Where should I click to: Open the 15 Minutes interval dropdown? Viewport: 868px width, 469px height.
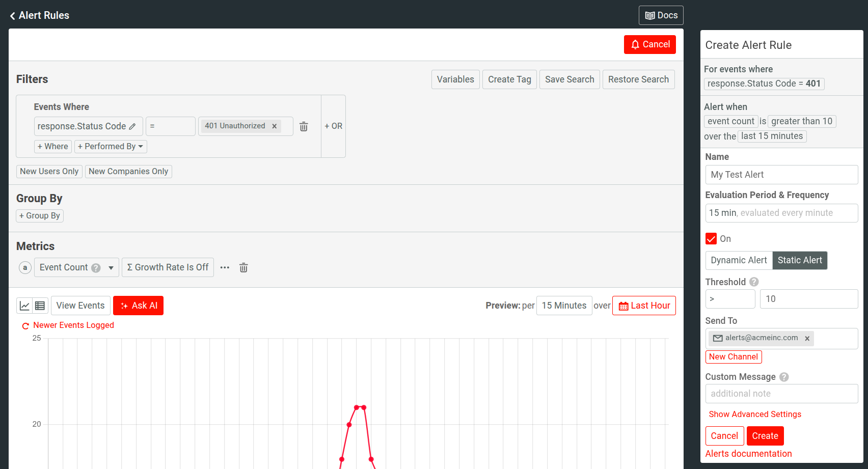coord(564,306)
